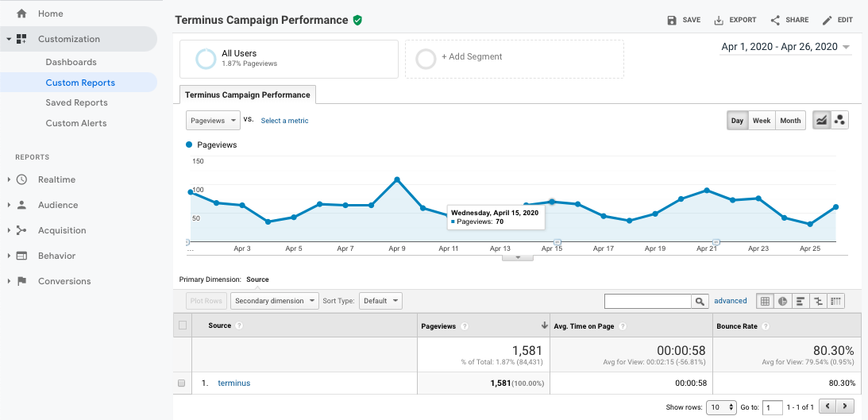Open help for Source column
Viewport: 868px width, 420px height.
[x=240, y=326]
